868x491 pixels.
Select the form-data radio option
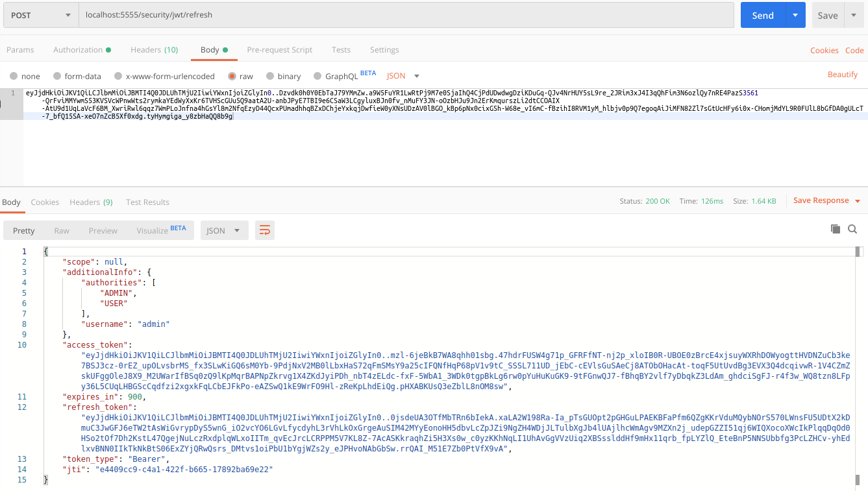pos(57,76)
